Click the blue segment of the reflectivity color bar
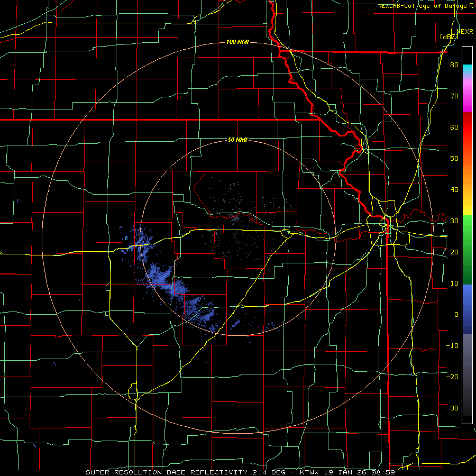Image resolution: width=476 pixels, height=476 pixels. tap(467, 309)
